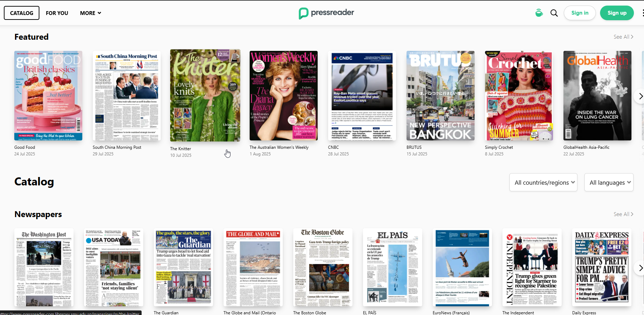
Task: Open The Knitter magazine cover
Action: coord(205,95)
